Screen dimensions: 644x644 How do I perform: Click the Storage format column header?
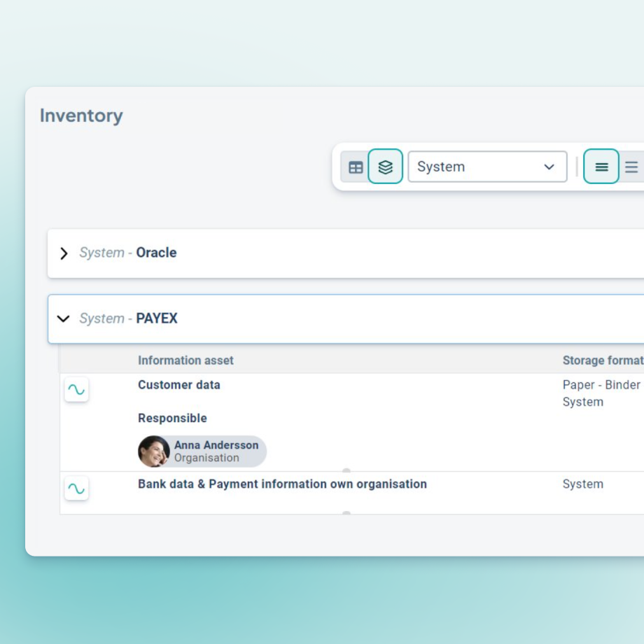tap(602, 360)
